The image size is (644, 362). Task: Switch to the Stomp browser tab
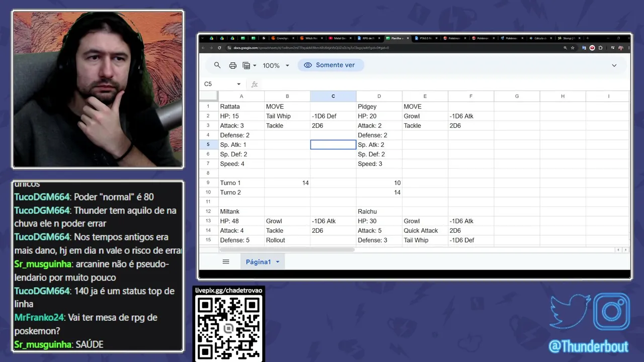pyautogui.click(x=569, y=38)
